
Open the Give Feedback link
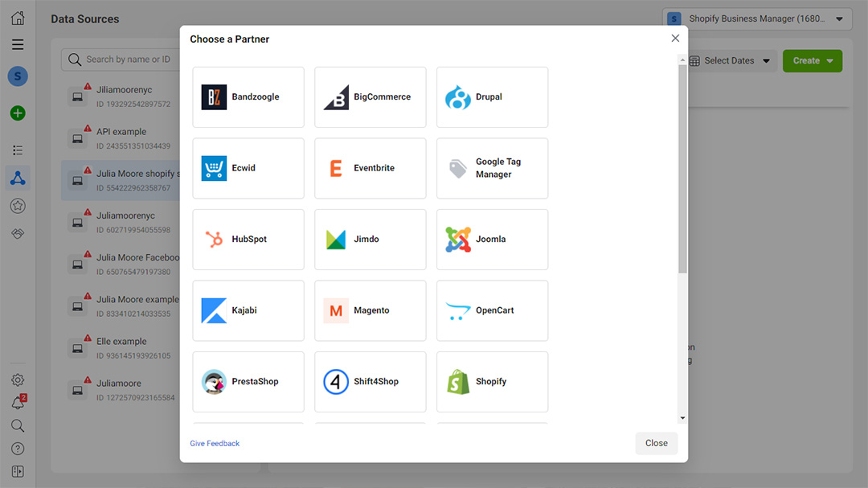click(x=215, y=443)
